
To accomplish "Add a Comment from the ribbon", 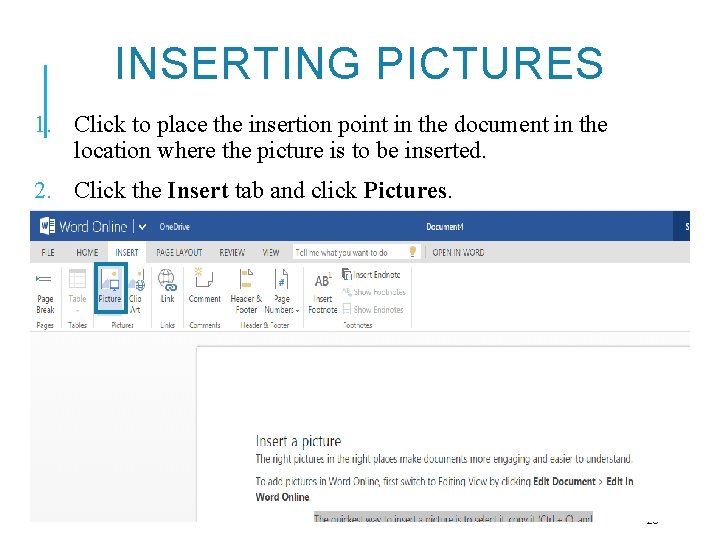I will coord(205,287).
